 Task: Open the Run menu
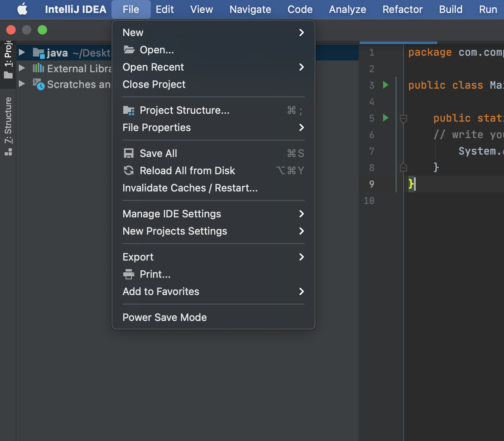coord(488,9)
